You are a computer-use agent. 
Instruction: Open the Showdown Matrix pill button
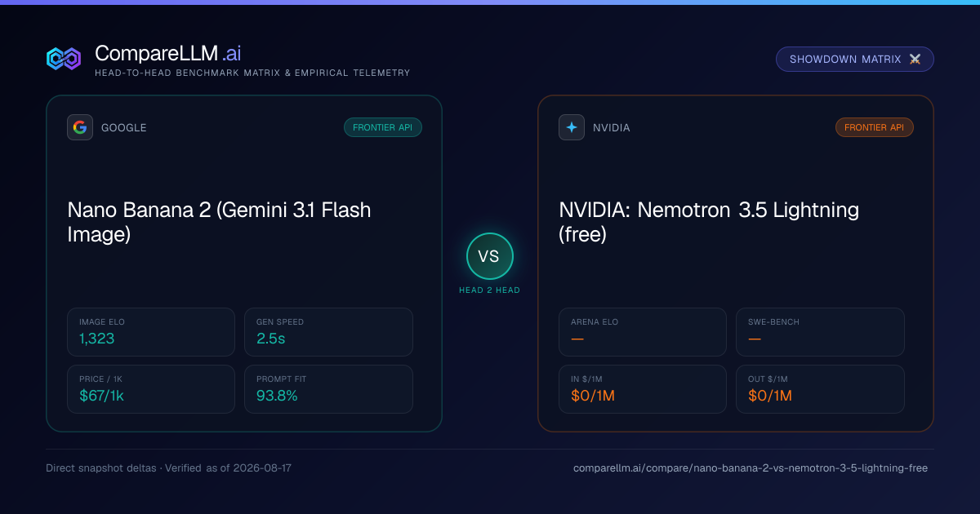click(x=855, y=60)
